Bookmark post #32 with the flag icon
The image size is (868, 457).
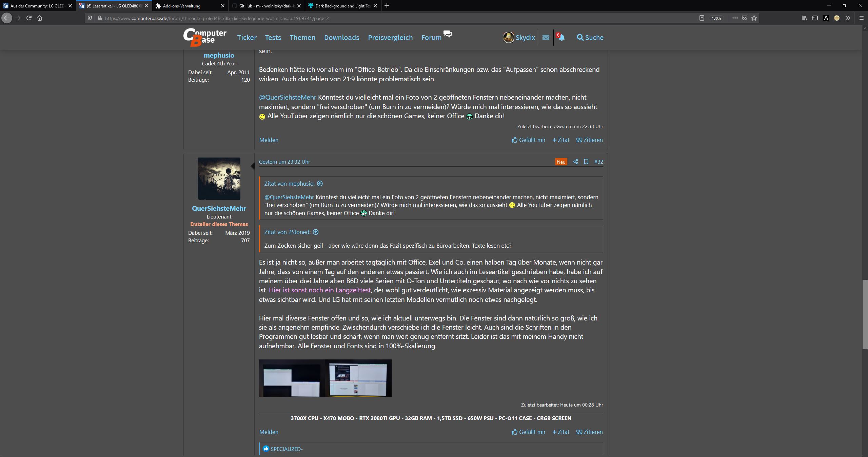(x=586, y=162)
